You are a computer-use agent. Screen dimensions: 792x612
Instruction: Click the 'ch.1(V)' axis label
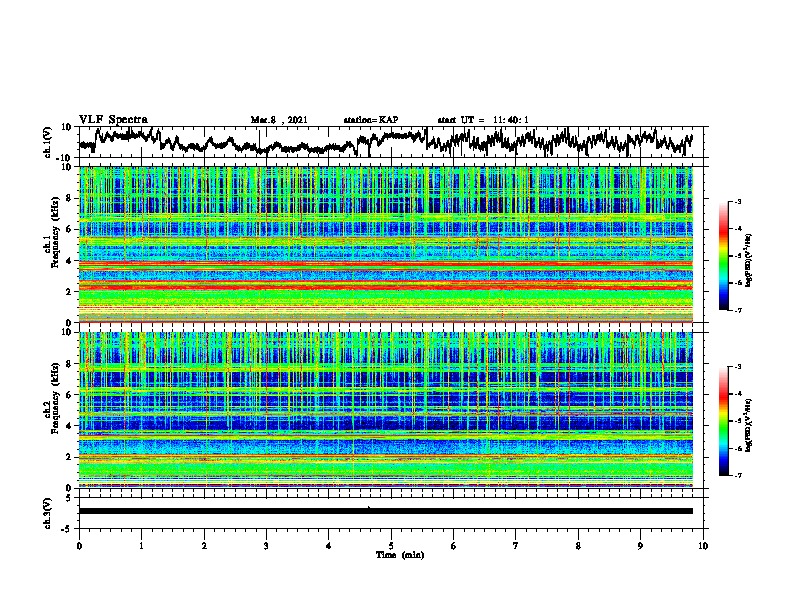point(48,142)
